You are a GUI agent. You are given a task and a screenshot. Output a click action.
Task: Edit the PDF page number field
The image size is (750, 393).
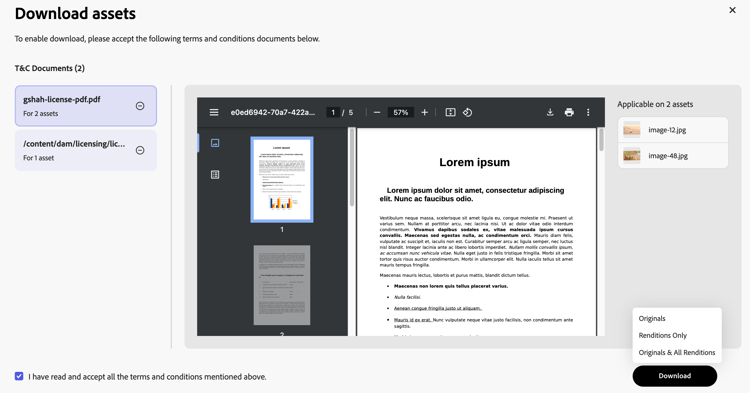[x=333, y=112]
